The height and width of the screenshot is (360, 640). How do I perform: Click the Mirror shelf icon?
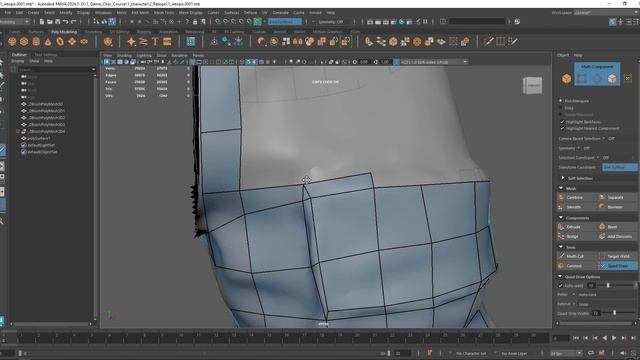coord(298,42)
